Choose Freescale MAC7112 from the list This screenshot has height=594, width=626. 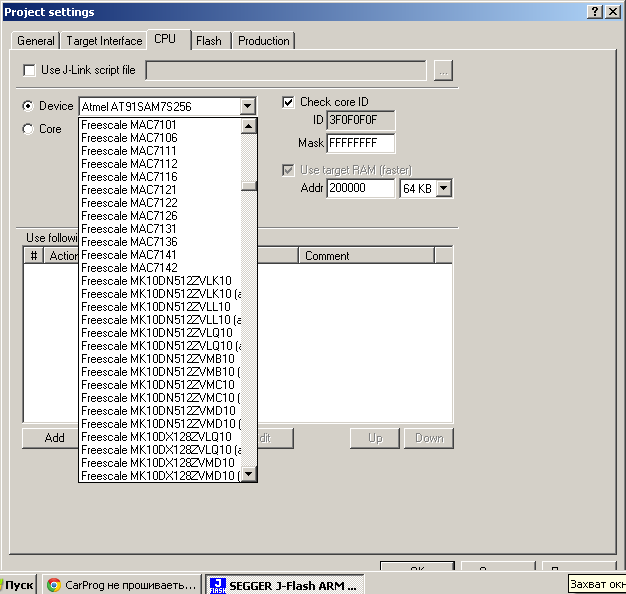(x=160, y=164)
